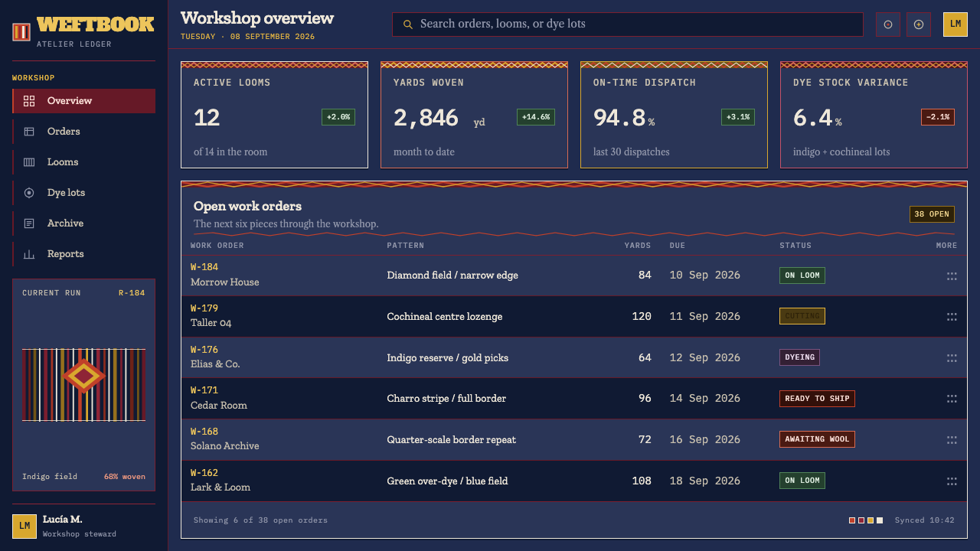Click the search orders, looms, or dye lots field
The height and width of the screenshot is (551, 980).
[628, 24]
